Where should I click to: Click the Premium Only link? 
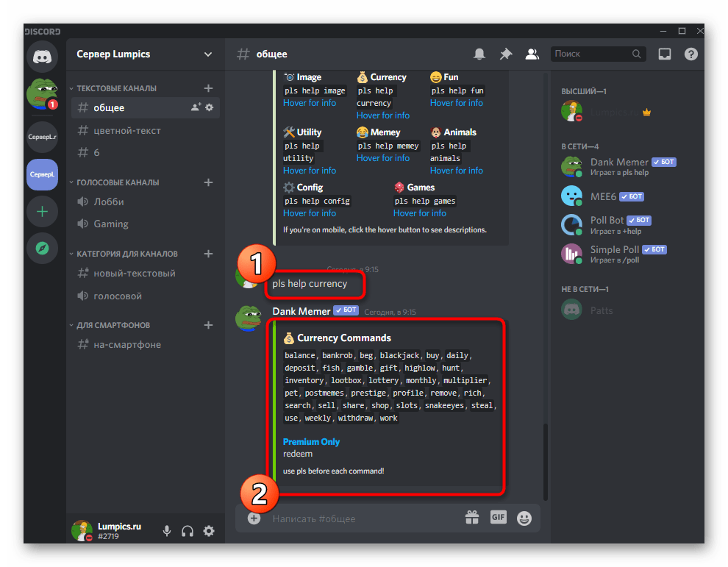click(x=311, y=441)
